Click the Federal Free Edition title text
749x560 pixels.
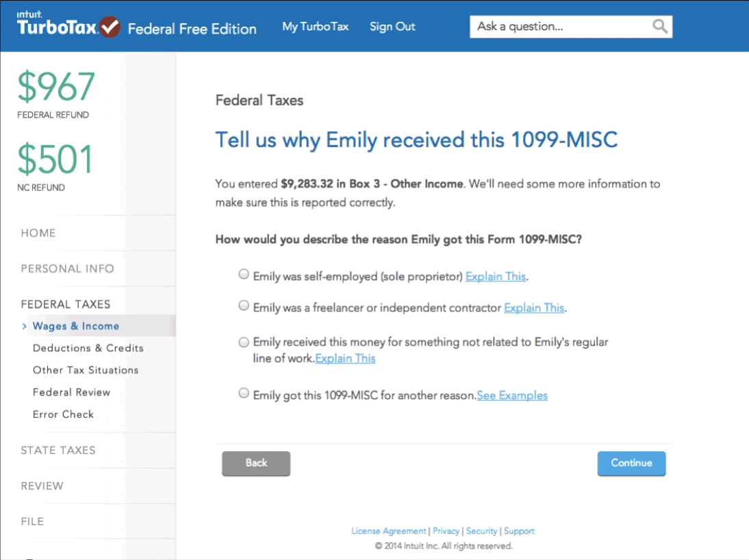(x=192, y=29)
